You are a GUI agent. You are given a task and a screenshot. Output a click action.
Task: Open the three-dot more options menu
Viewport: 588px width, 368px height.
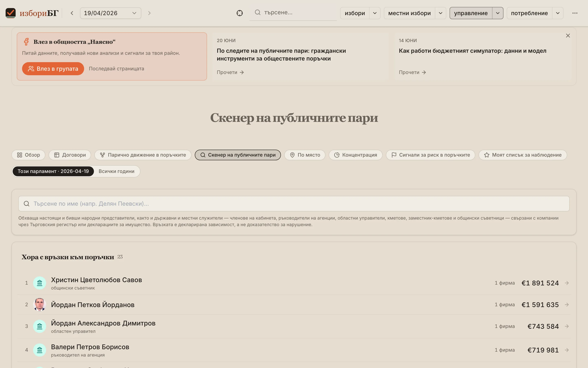click(x=575, y=13)
